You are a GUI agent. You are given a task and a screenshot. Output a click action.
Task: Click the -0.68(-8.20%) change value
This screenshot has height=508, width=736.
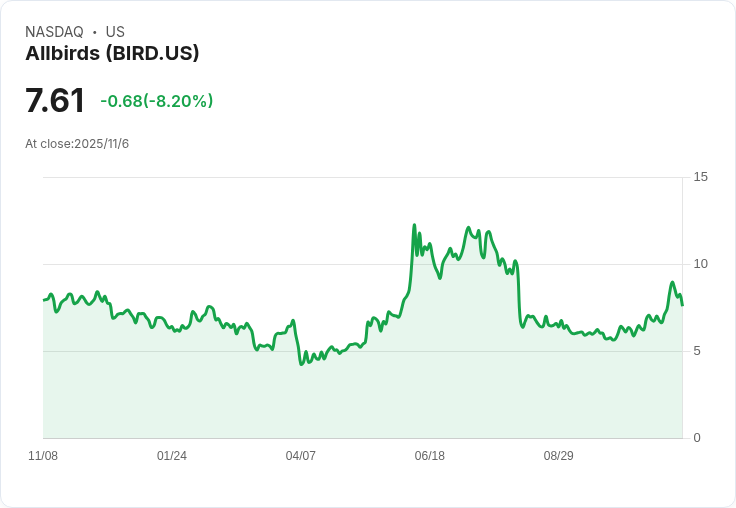pyautogui.click(x=157, y=101)
